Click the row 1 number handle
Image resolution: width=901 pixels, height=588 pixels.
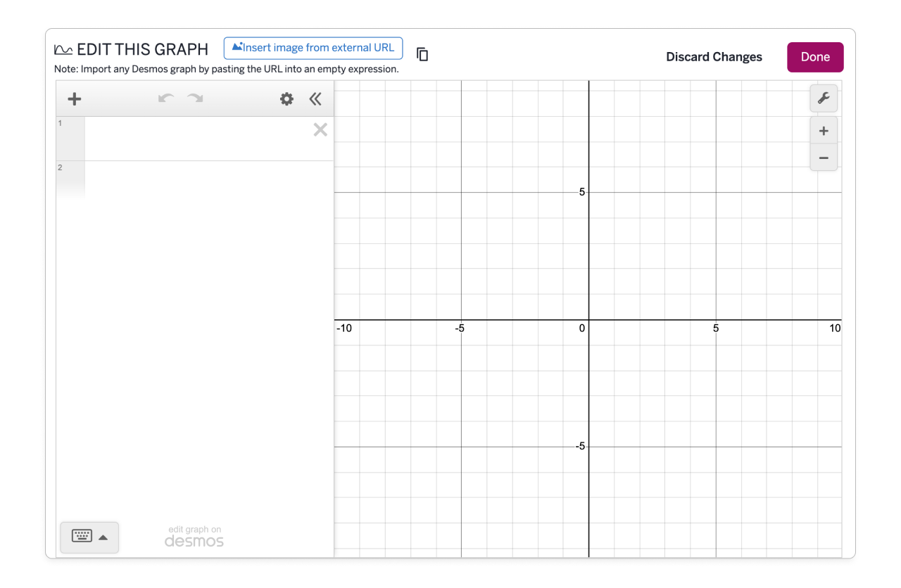(x=70, y=139)
